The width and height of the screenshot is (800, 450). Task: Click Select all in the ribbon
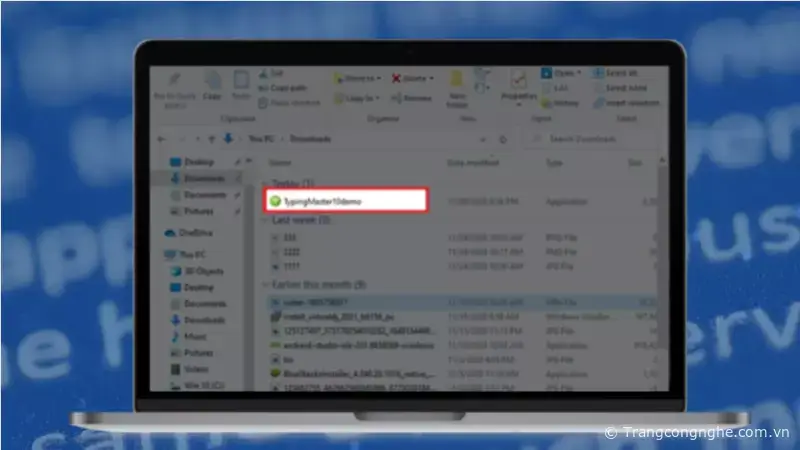click(618, 73)
